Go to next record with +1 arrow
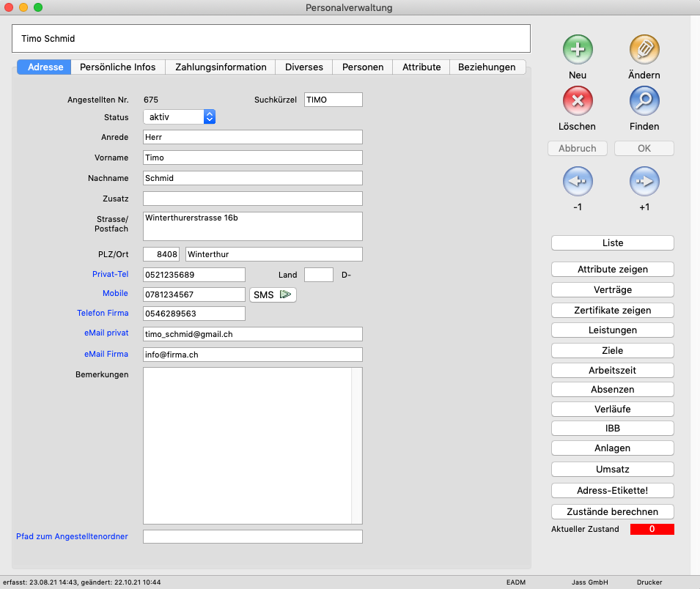Image resolution: width=700 pixels, height=589 pixels. point(644,181)
